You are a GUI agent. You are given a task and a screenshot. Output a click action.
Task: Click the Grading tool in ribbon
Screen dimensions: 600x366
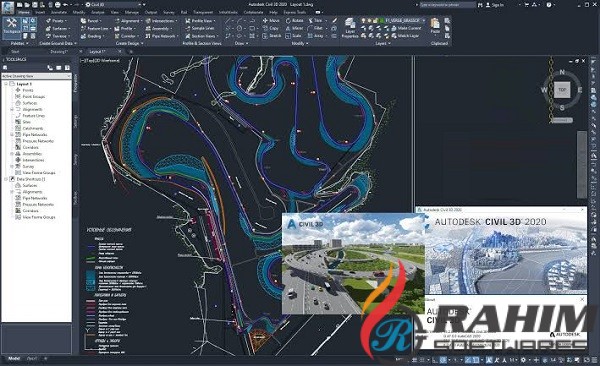tap(92, 36)
